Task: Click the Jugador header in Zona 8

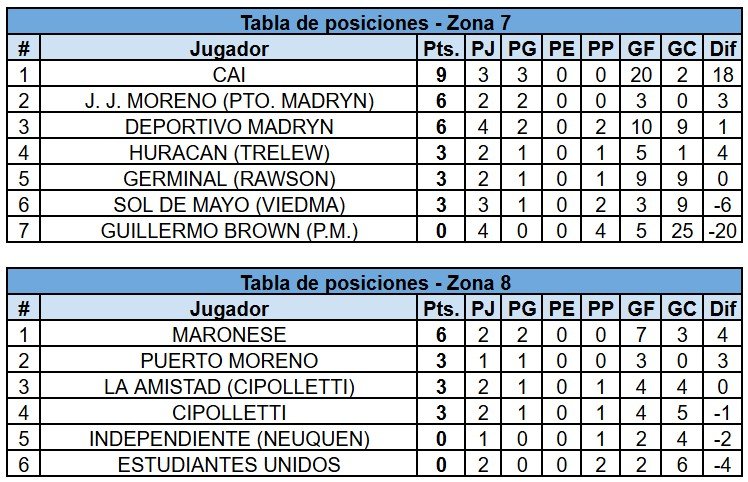Action: (x=229, y=308)
